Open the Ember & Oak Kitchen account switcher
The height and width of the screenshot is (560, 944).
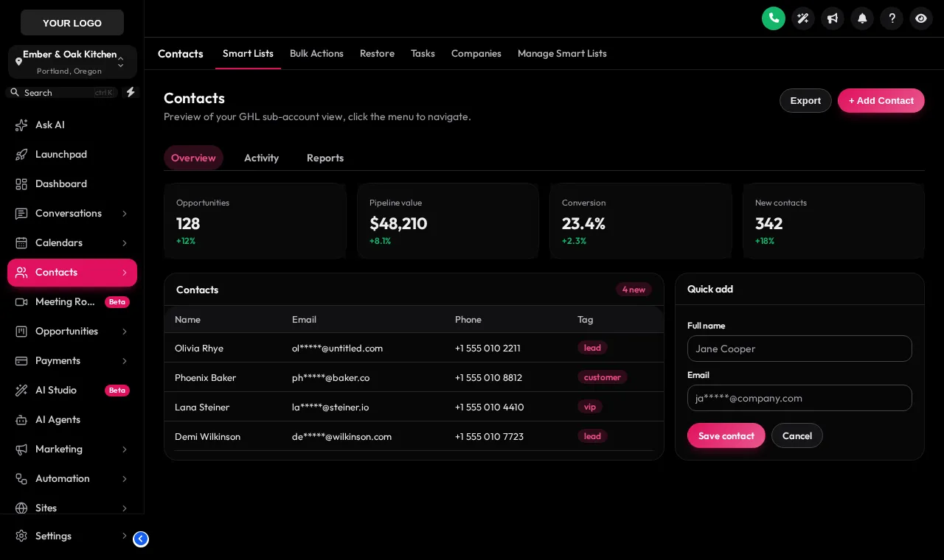click(72, 62)
